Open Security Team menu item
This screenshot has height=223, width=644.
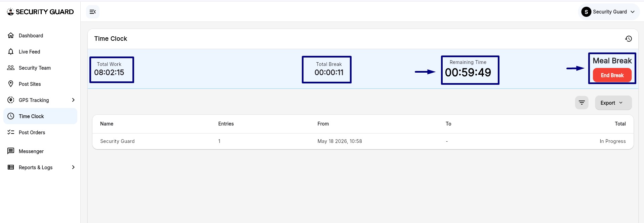coord(40,68)
